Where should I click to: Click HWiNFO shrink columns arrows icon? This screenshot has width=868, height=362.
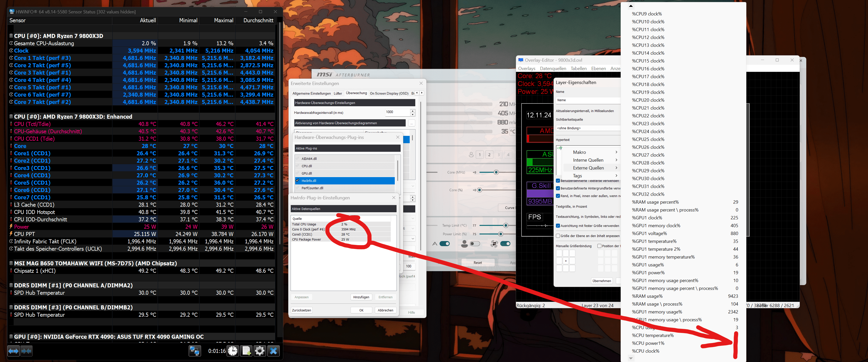coord(26,351)
